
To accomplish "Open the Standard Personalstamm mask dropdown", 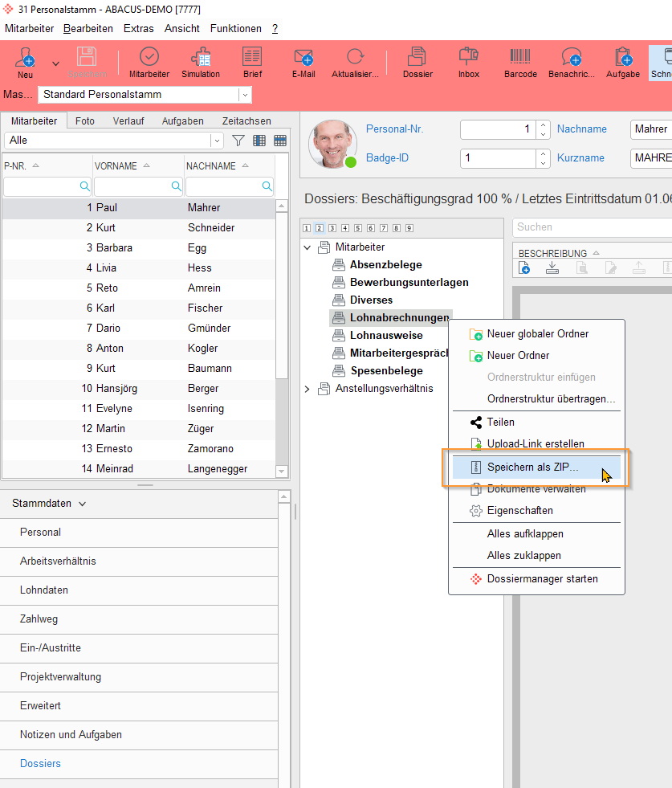I will pyautogui.click(x=244, y=95).
